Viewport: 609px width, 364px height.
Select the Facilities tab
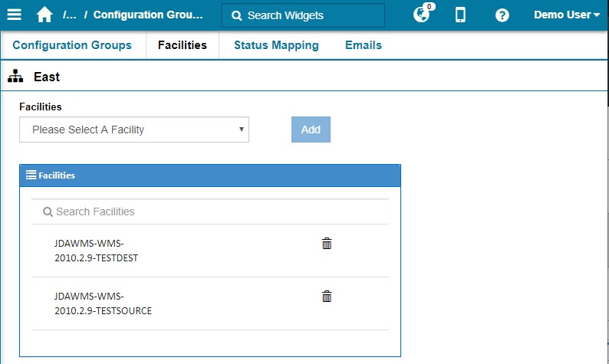point(182,45)
